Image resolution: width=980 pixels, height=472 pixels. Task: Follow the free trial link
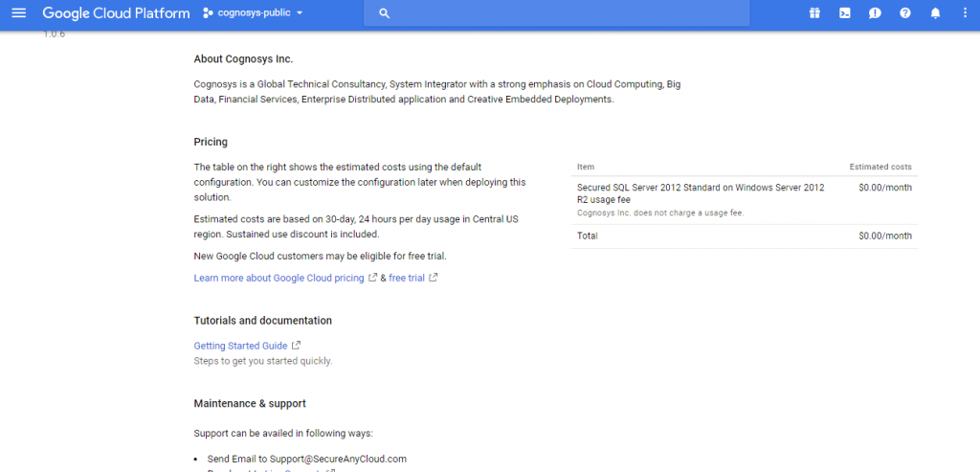tap(407, 278)
